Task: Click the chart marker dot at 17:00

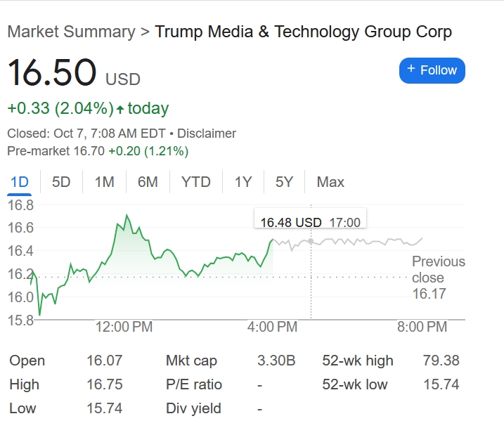Action: [x=310, y=241]
